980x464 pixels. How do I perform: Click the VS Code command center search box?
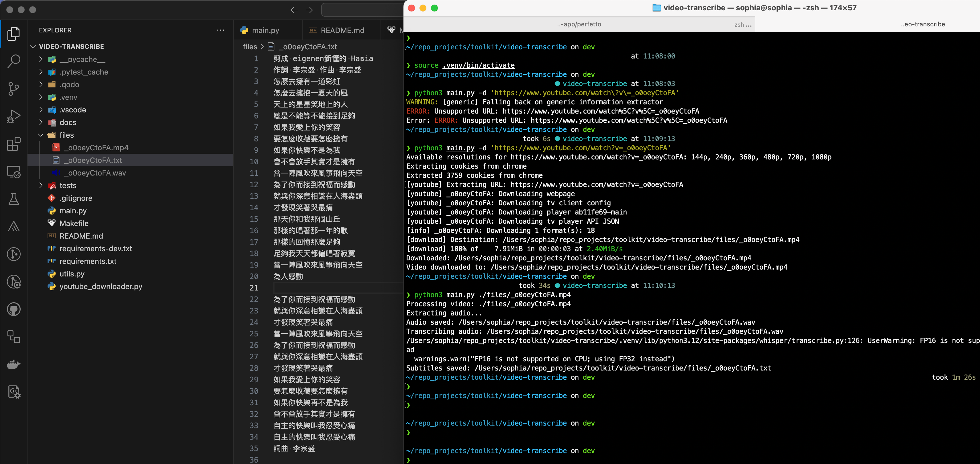362,10
